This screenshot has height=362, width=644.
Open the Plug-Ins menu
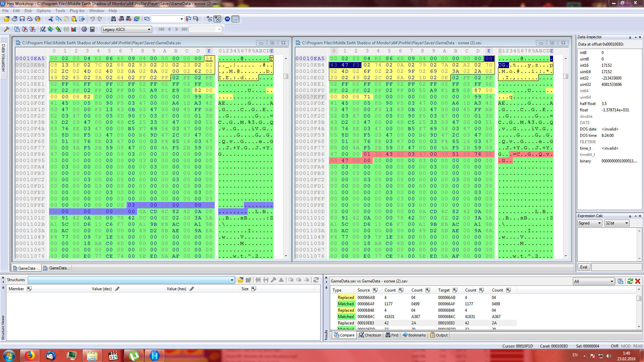[x=77, y=11]
